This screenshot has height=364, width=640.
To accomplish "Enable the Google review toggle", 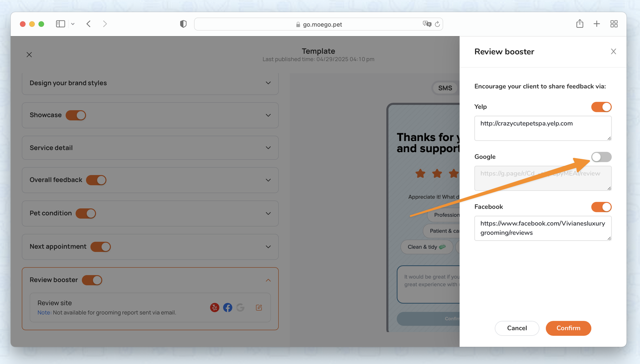I will click(x=601, y=157).
